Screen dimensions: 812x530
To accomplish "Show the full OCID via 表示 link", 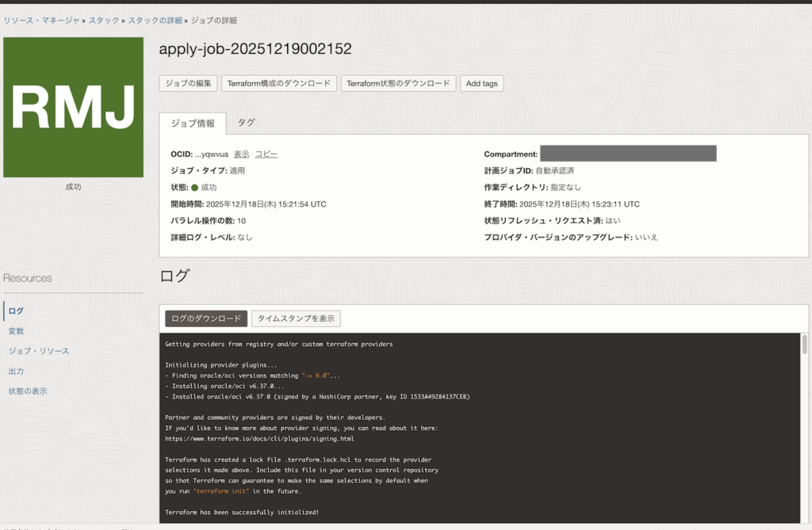I will pos(241,154).
